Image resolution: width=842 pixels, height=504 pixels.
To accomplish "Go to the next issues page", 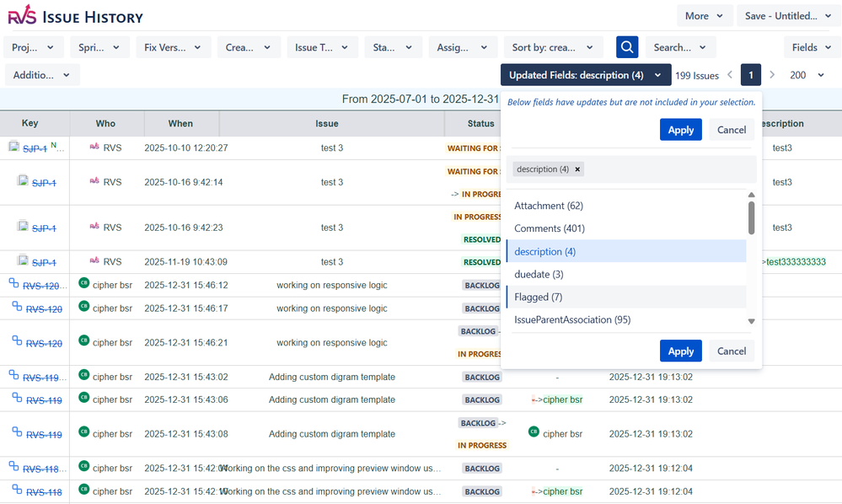I will point(772,75).
